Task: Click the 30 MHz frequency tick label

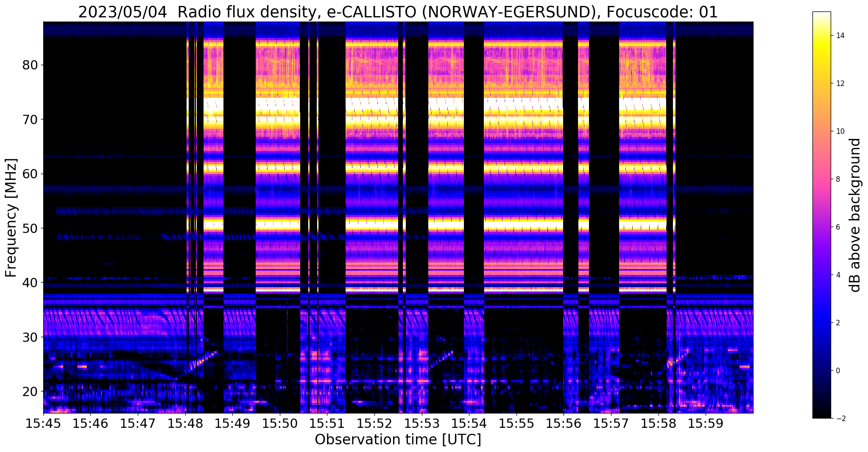Action: (30, 337)
